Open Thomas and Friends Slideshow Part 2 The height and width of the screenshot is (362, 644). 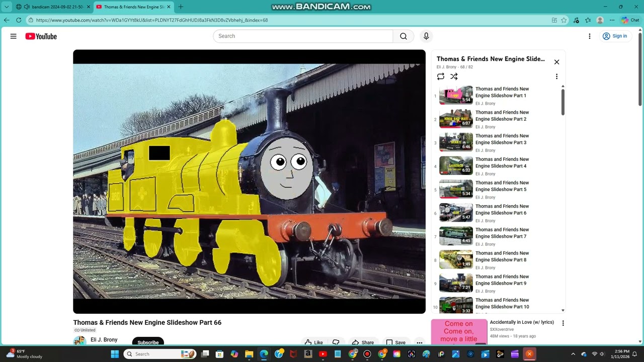coord(502,116)
